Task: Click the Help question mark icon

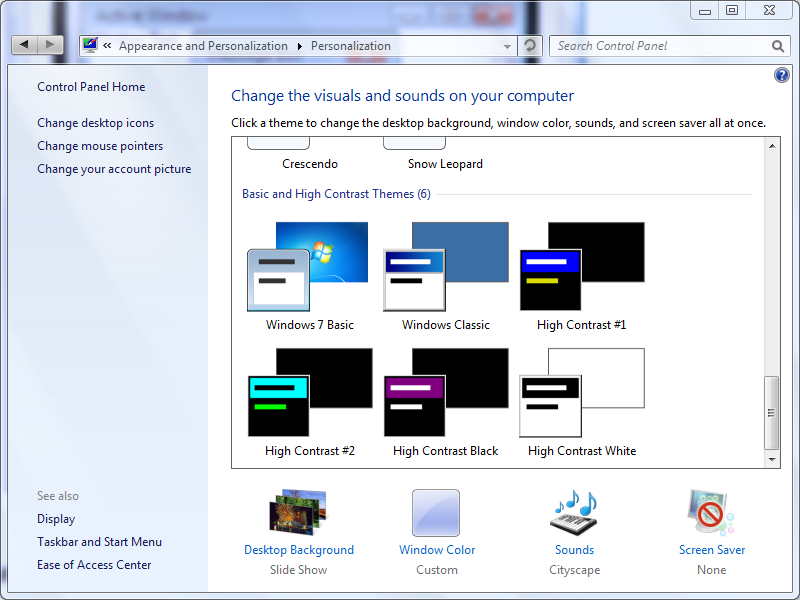Action: coord(781,74)
